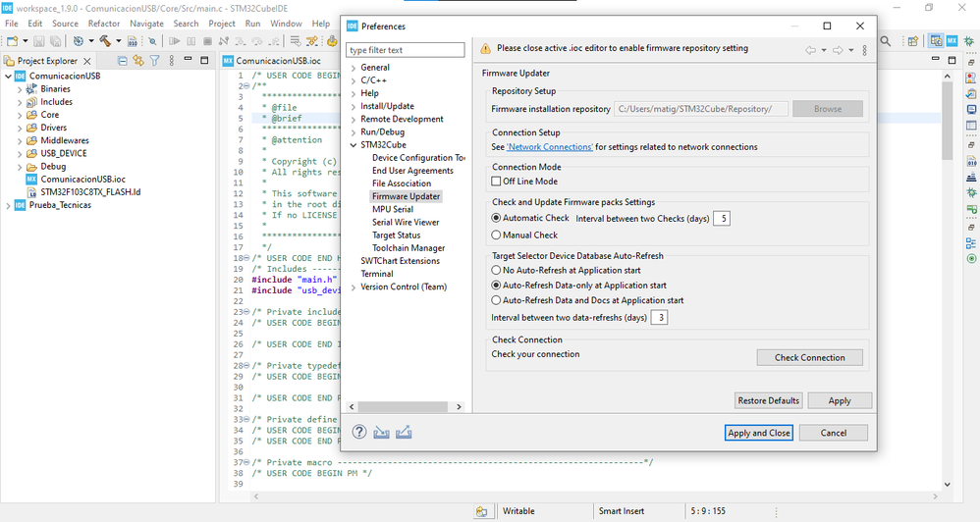Click preferences tree horizontal scrollbar thumb
This screenshot has height=522, width=980.
pos(402,406)
